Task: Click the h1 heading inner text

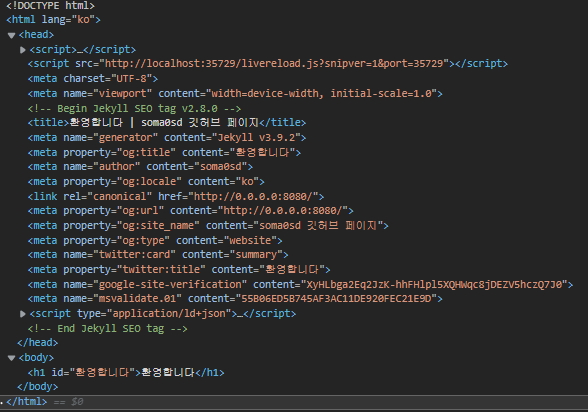Action: 167,372
